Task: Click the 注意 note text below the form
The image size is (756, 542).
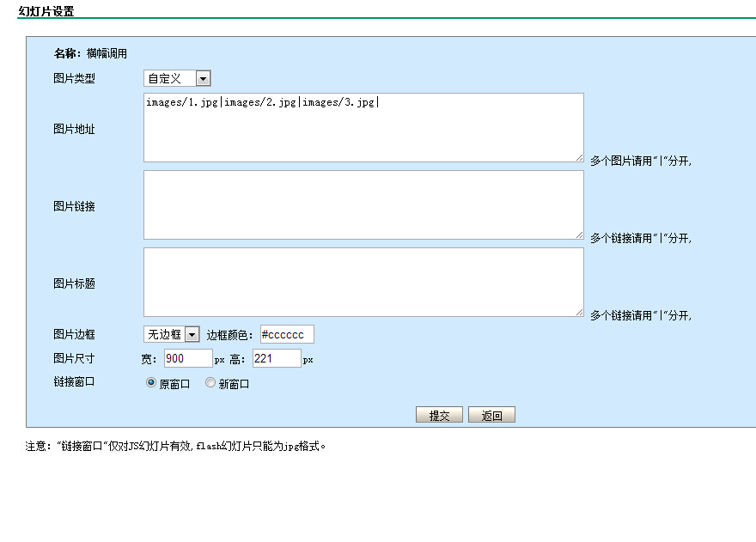Action: 176,446
